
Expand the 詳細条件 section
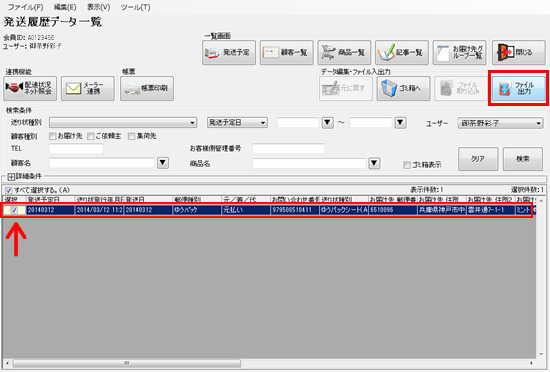tap(11, 177)
